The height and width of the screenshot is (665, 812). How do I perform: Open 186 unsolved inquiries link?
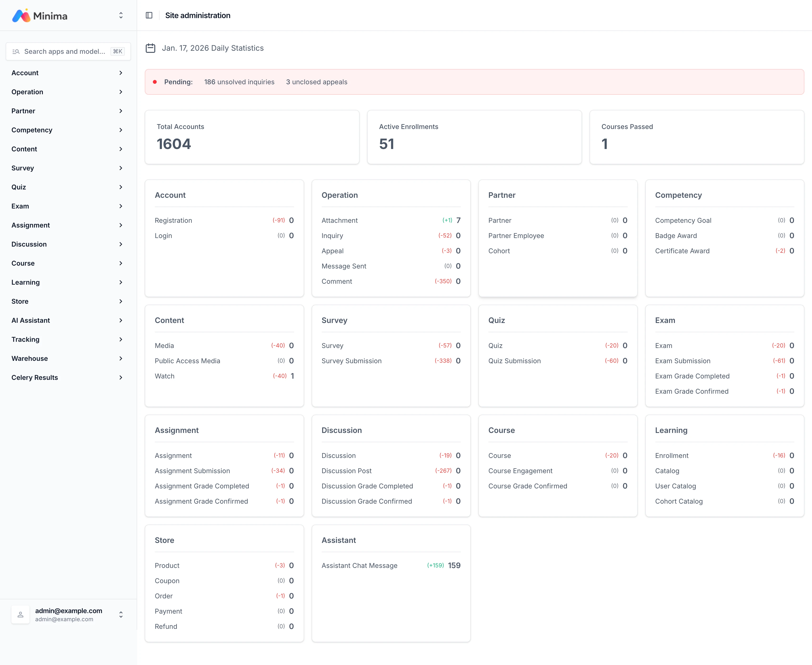[x=239, y=82]
